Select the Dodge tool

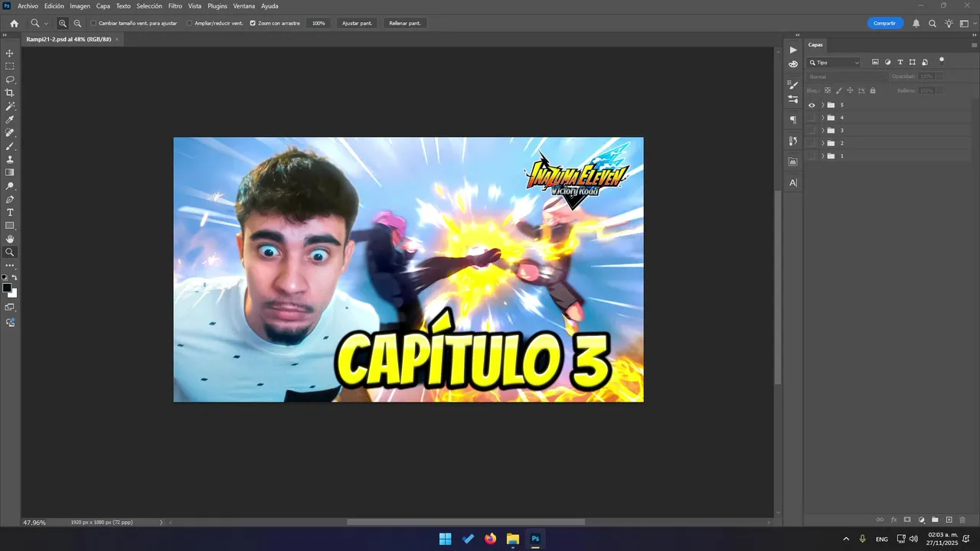[10, 186]
